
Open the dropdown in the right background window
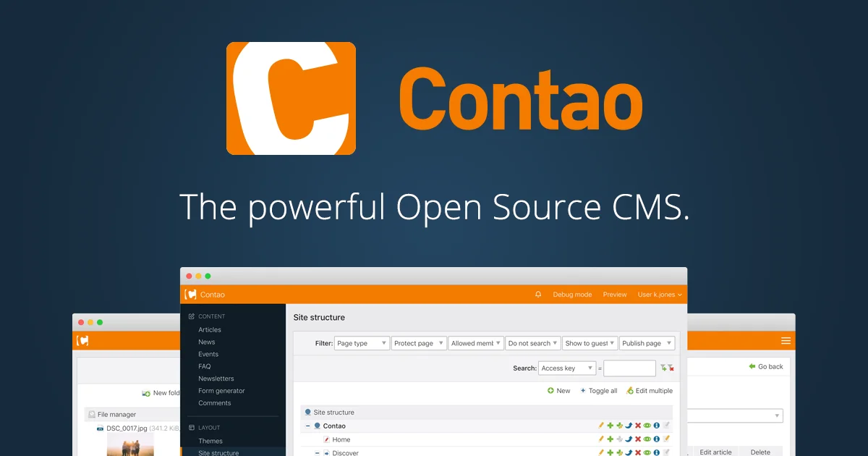pos(735,415)
